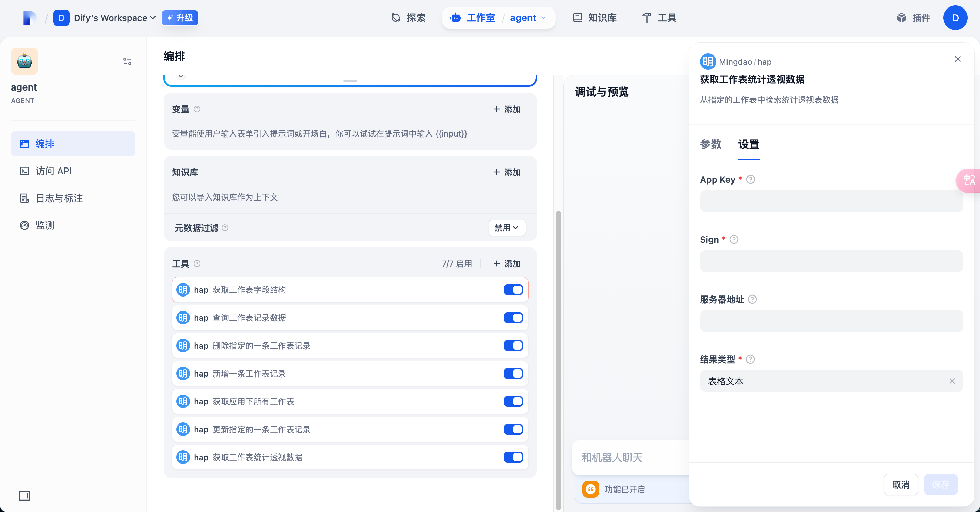Screen dimensions: 980x512
Task: Focus the Sign input field
Action: point(831,261)
